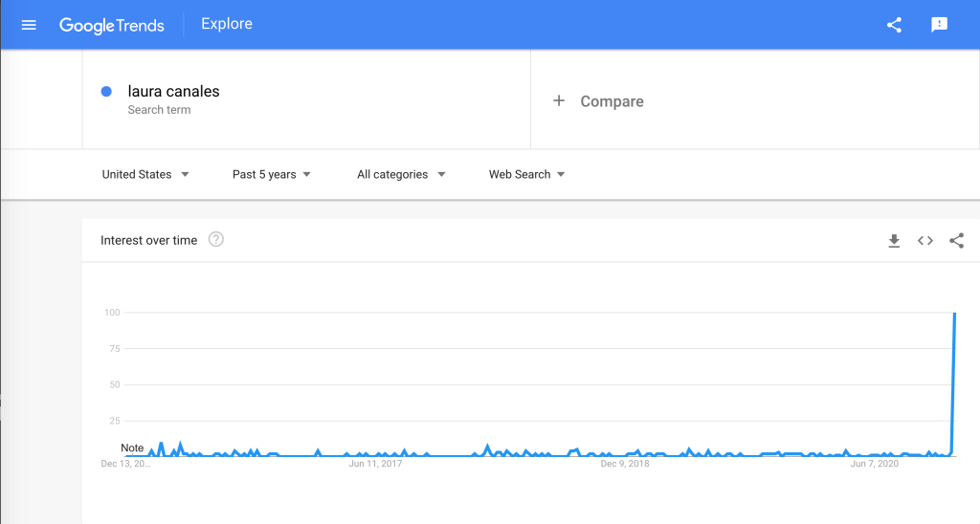Click the embed code icon on the chart

pyautogui.click(x=924, y=241)
